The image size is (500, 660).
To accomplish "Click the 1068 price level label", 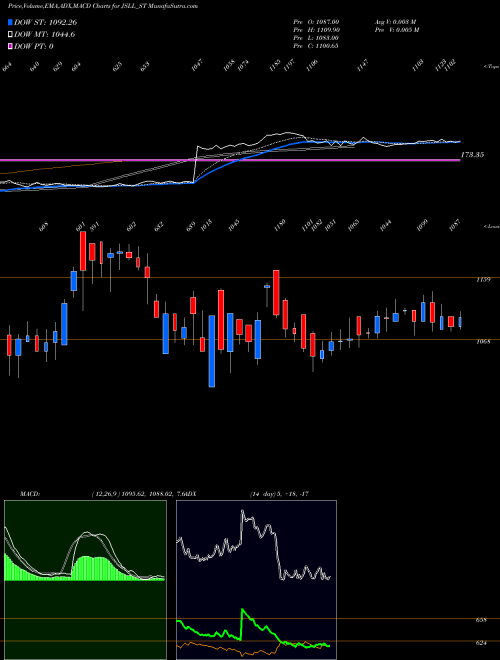I will [x=484, y=341].
